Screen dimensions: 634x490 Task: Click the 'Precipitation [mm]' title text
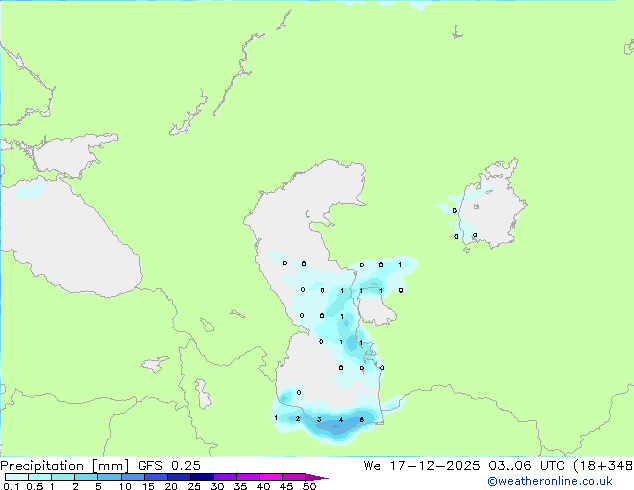click(x=65, y=466)
